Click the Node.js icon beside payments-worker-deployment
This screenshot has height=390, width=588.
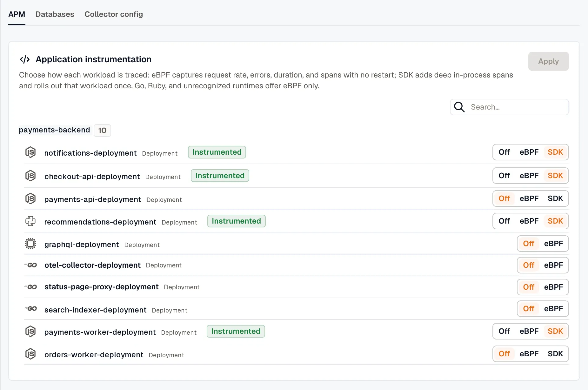30,331
